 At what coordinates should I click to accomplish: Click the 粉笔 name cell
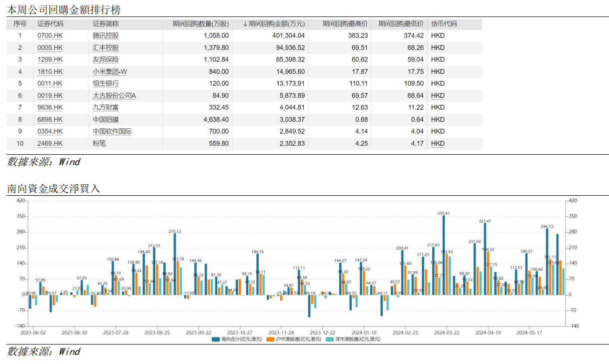pos(99,143)
